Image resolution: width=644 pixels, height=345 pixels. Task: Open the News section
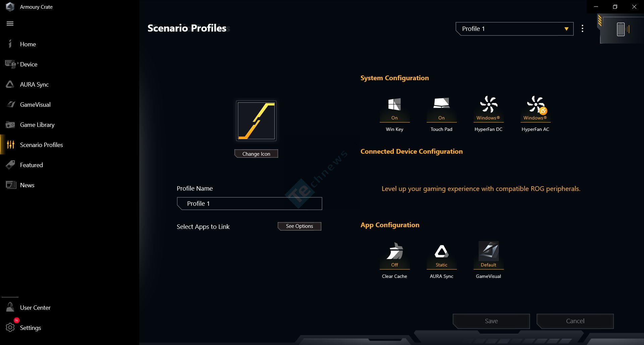click(x=27, y=185)
